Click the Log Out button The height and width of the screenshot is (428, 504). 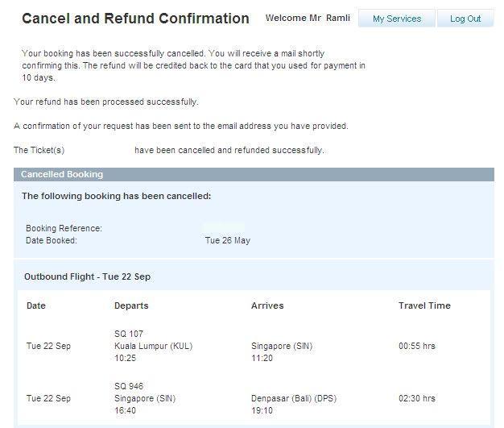click(x=465, y=19)
